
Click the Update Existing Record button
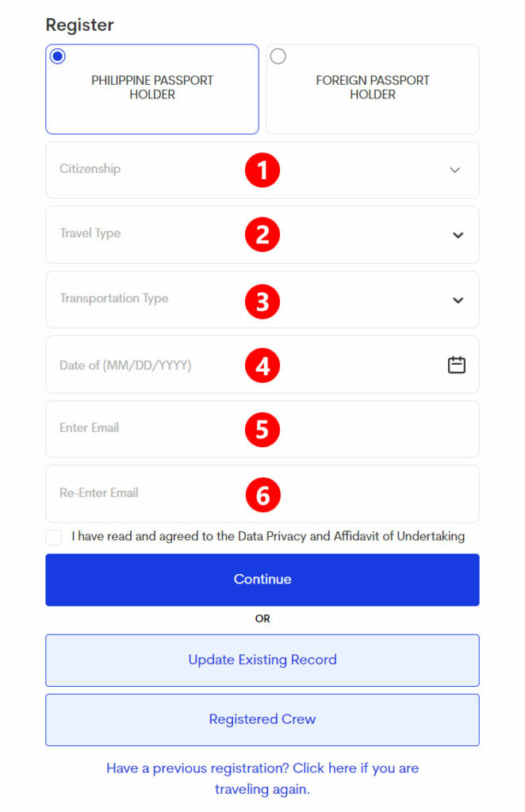pyautogui.click(x=262, y=660)
